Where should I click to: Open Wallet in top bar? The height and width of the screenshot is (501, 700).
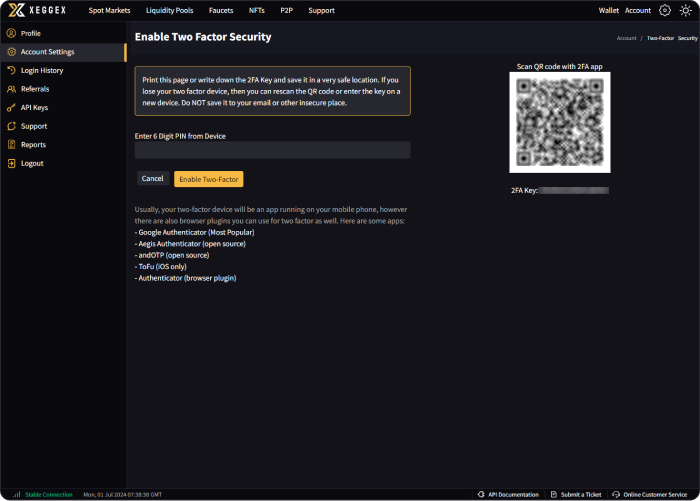point(608,10)
